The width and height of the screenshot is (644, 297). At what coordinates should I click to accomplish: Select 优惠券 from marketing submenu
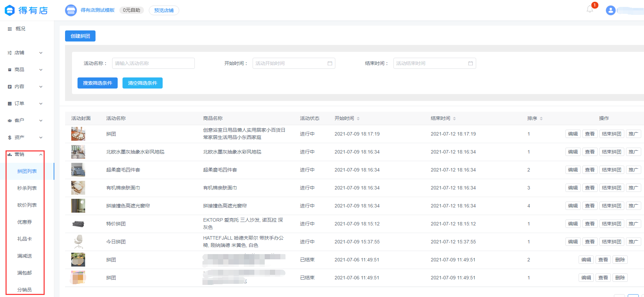(25, 222)
